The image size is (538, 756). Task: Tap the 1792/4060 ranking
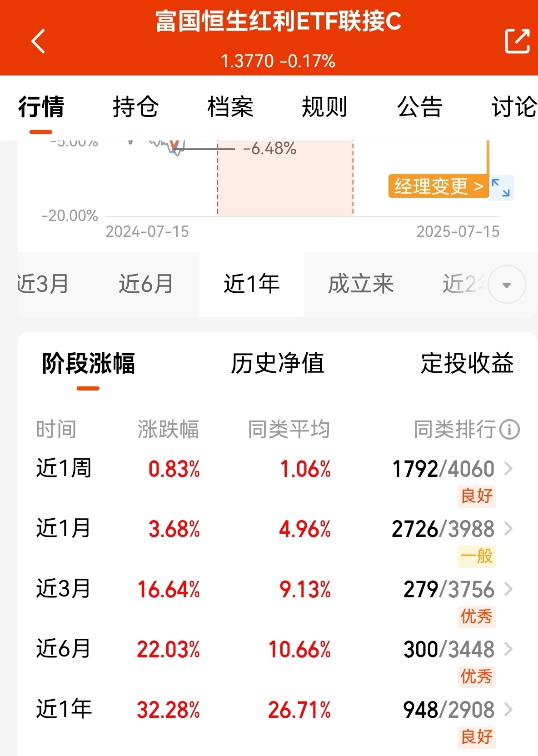click(443, 469)
